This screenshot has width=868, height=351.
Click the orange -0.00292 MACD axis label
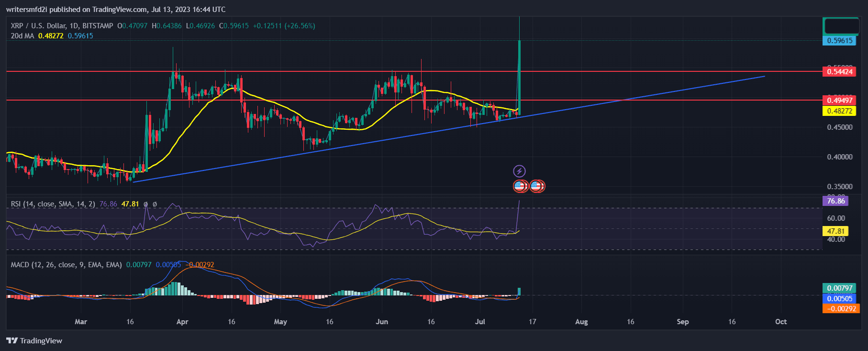[841, 309]
